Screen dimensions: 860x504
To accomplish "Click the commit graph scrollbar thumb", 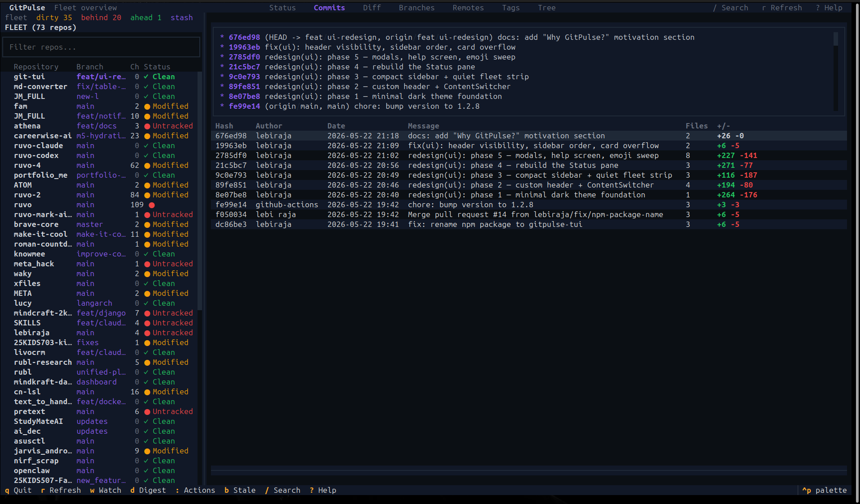I will 835,38.
